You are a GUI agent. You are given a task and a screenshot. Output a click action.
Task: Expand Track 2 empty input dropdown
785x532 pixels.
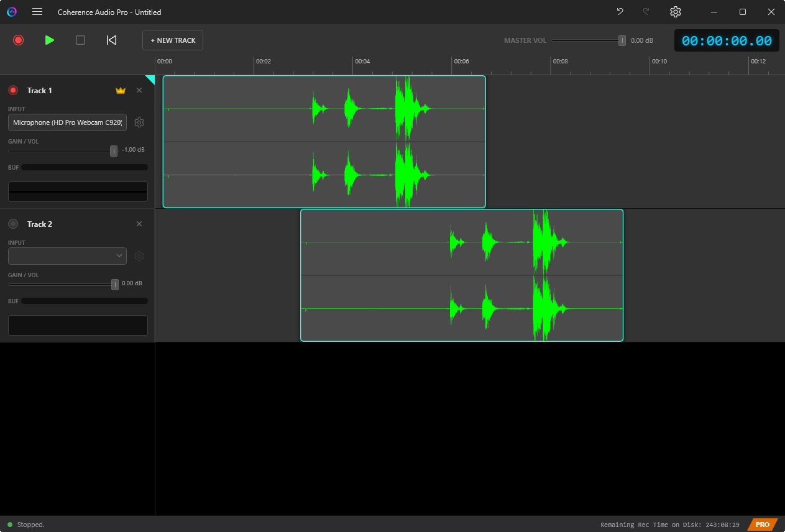(x=67, y=256)
